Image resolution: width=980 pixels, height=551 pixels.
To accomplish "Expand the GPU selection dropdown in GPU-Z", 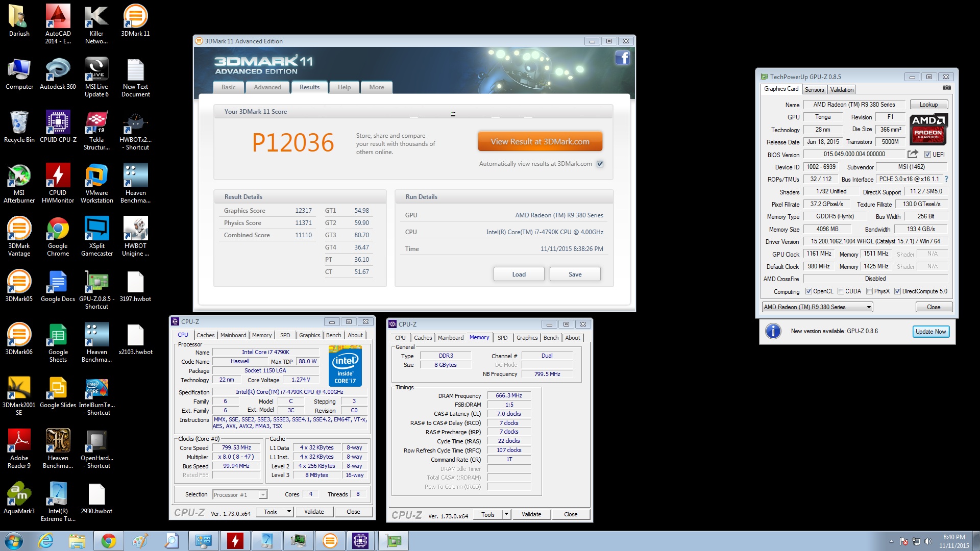I will point(868,307).
